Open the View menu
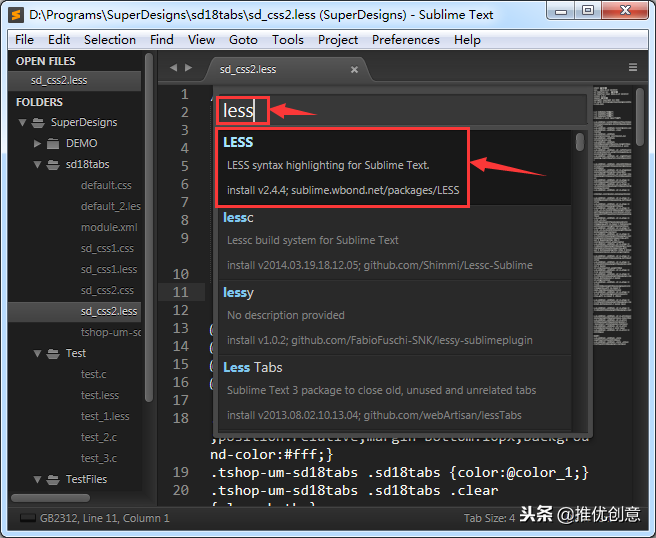Viewport: 656px width, 538px height. pos(201,40)
